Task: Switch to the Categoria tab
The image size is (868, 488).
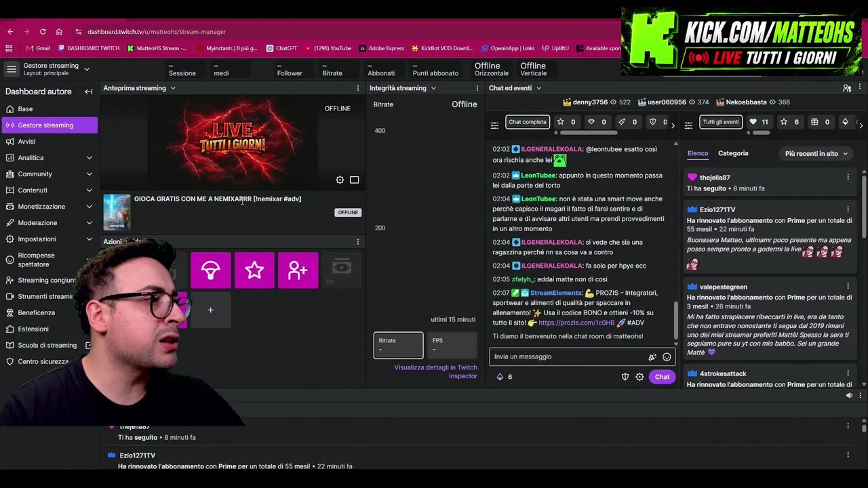Action: coord(733,153)
